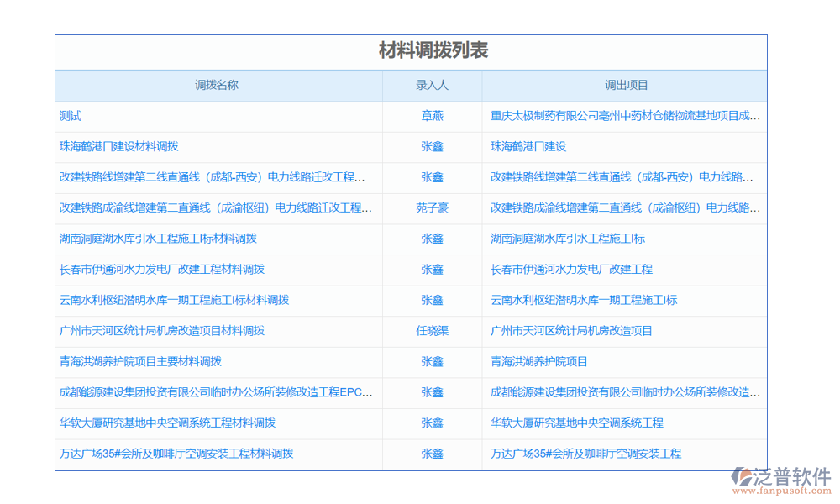Open the 青海洪湖养护院项目 project link
The image size is (840, 504).
point(539,361)
